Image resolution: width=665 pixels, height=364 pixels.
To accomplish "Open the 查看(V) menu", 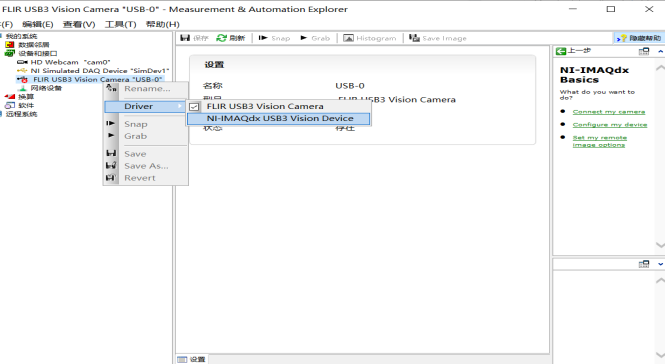I will [79, 24].
